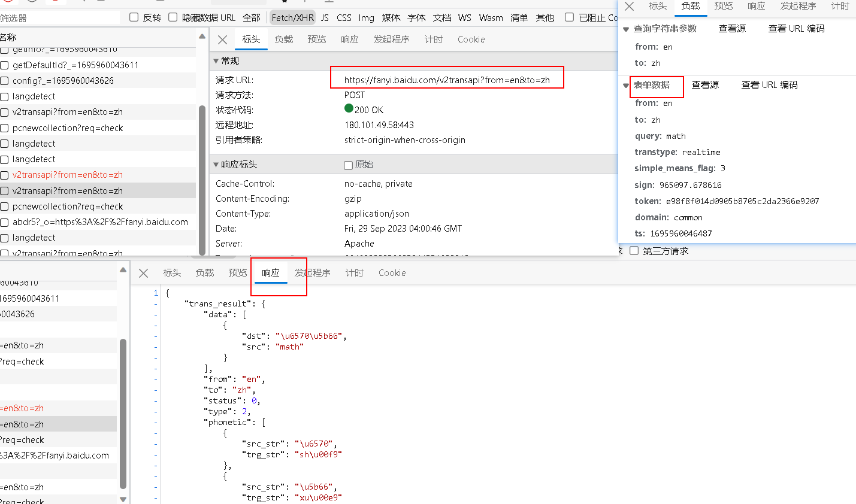Open 计时 tab in middle details panel

click(x=434, y=40)
